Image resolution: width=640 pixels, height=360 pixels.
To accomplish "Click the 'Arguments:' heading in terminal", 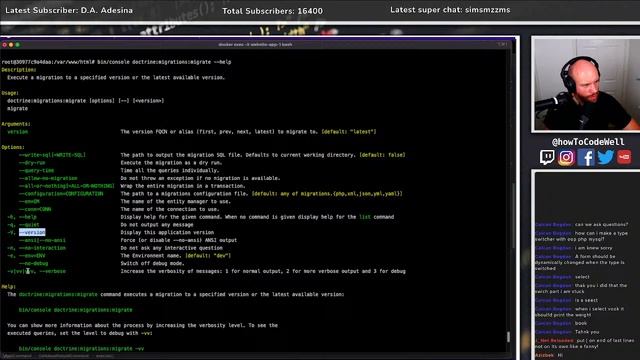I will click(16, 124).
